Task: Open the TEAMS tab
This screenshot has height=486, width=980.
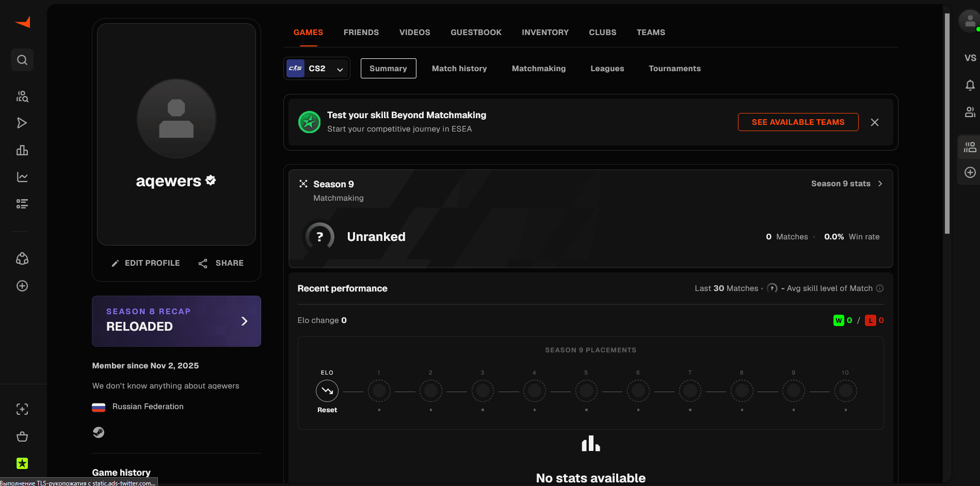Action: [x=651, y=33]
